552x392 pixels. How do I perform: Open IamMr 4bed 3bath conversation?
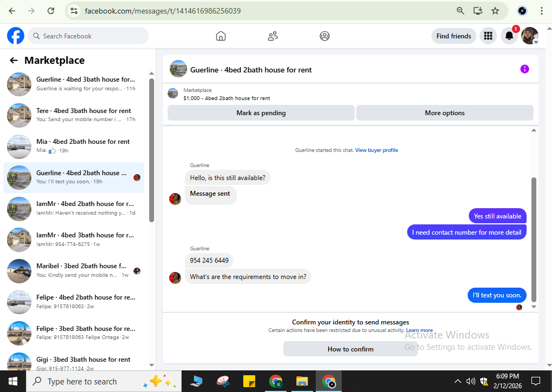click(x=74, y=240)
